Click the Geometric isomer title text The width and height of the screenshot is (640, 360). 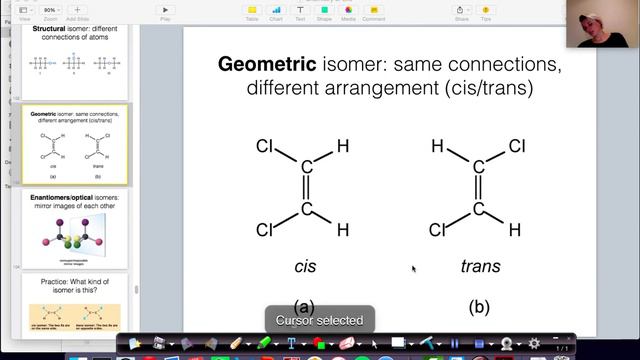[x=389, y=76]
